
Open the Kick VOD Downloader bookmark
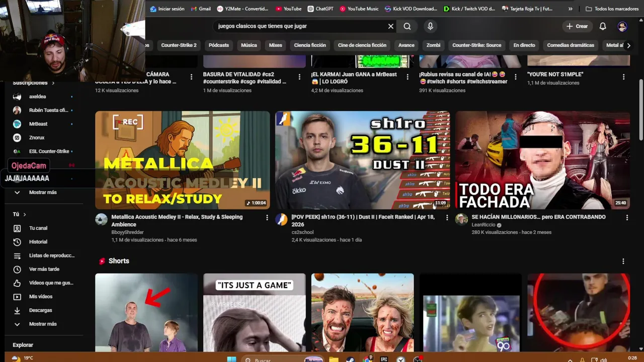coord(411,9)
